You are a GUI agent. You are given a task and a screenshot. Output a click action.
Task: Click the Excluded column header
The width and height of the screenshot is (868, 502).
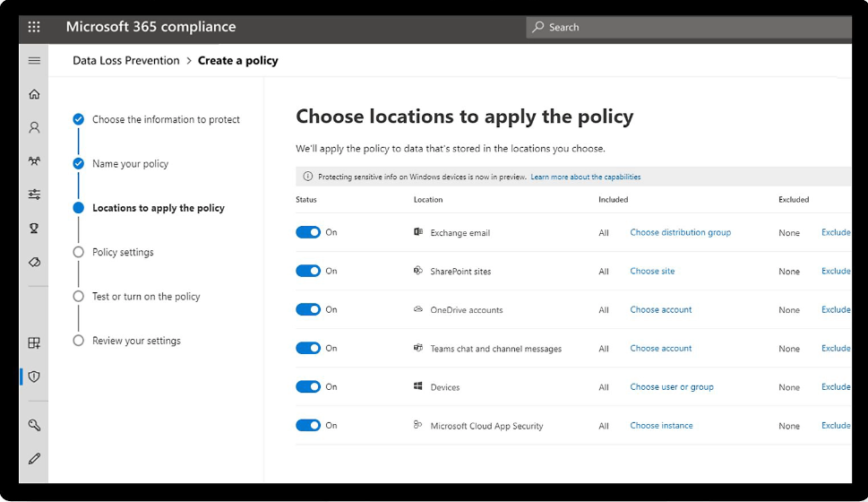click(x=794, y=200)
